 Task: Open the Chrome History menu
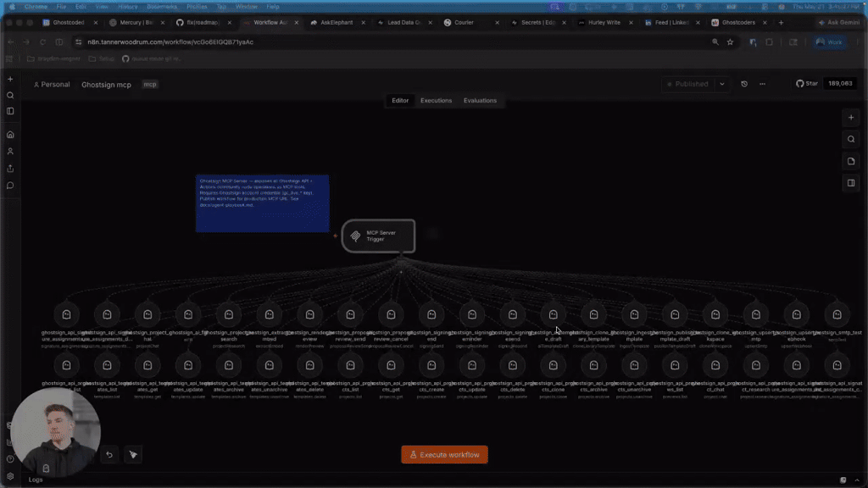tap(127, 7)
